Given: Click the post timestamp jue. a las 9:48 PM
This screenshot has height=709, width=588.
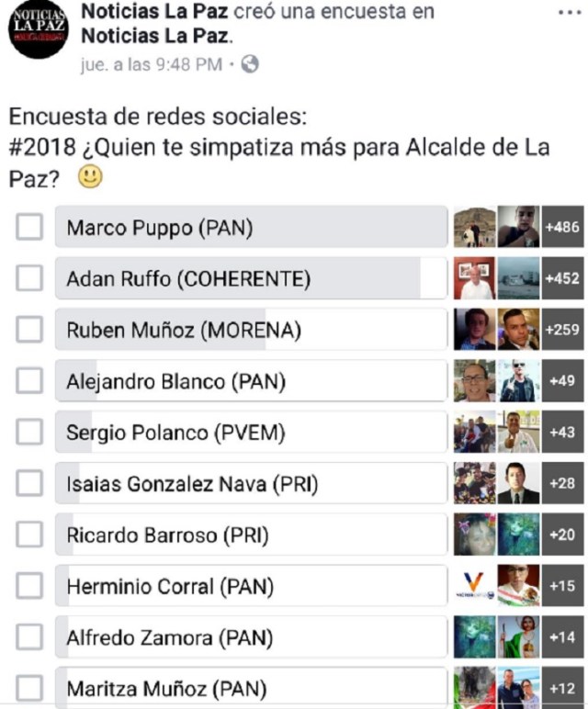Looking at the screenshot, I should point(151,64).
